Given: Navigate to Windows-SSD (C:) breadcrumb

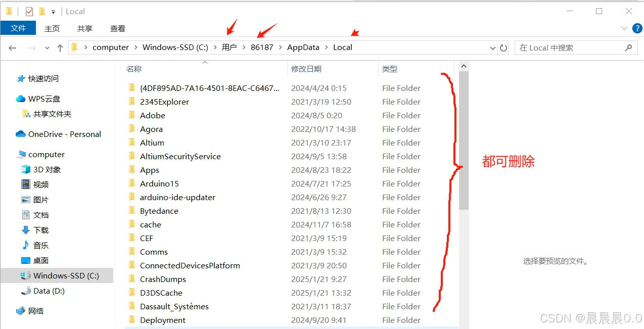Looking at the screenshot, I should pos(175,47).
